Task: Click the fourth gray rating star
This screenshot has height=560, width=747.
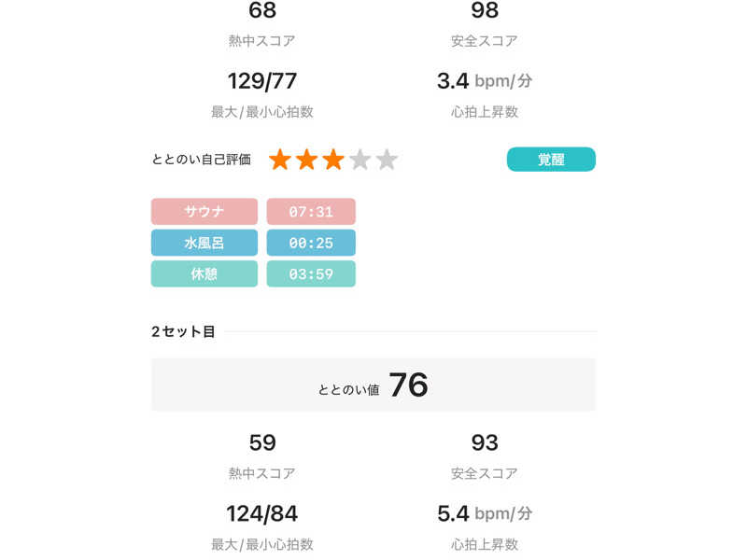Action: (x=360, y=160)
